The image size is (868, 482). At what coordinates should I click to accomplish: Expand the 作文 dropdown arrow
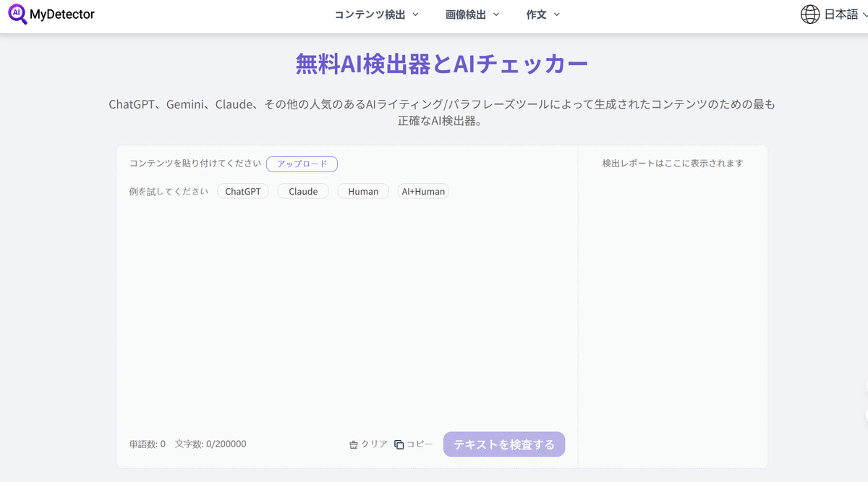557,14
